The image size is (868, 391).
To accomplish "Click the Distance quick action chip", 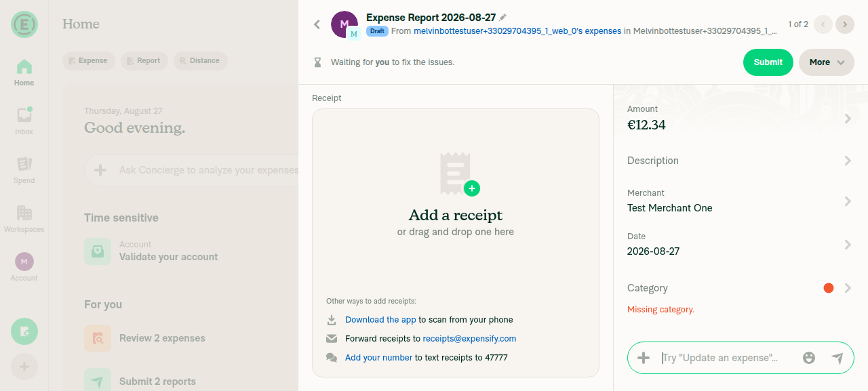I will 200,61.
